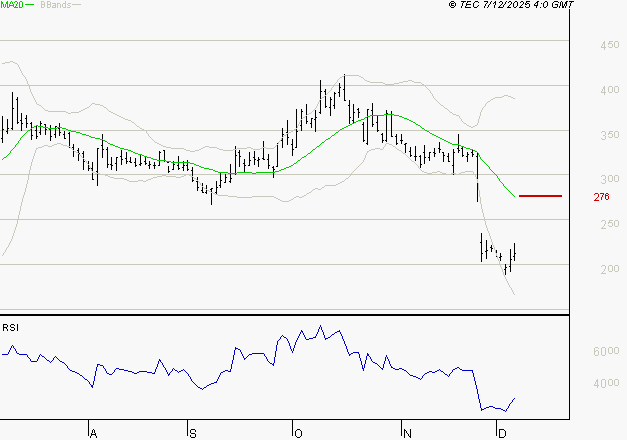The height and width of the screenshot is (440, 627).
Task: Click the N month marker on the axis
Action: [407, 434]
